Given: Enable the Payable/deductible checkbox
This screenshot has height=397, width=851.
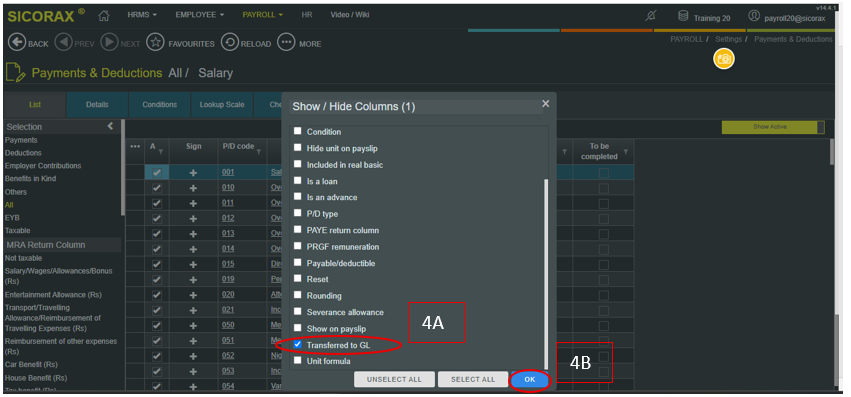Looking at the screenshot, I should pos(297,263).
